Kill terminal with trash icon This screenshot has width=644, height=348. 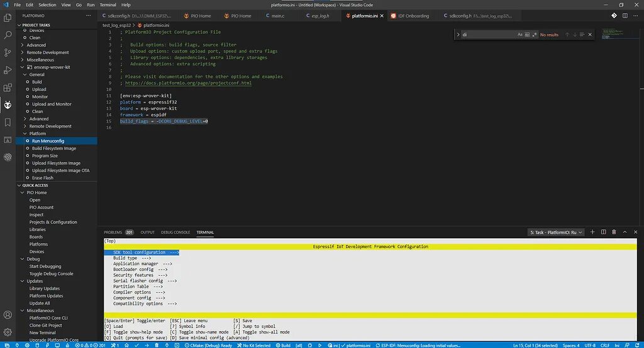coord(614,232)
